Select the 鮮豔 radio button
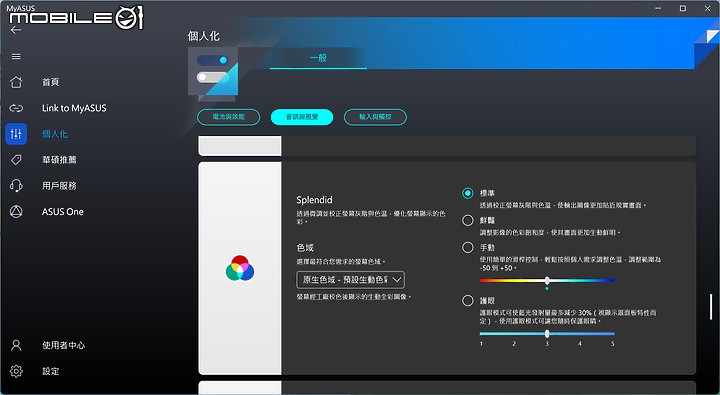 click(x=467, y=220)
